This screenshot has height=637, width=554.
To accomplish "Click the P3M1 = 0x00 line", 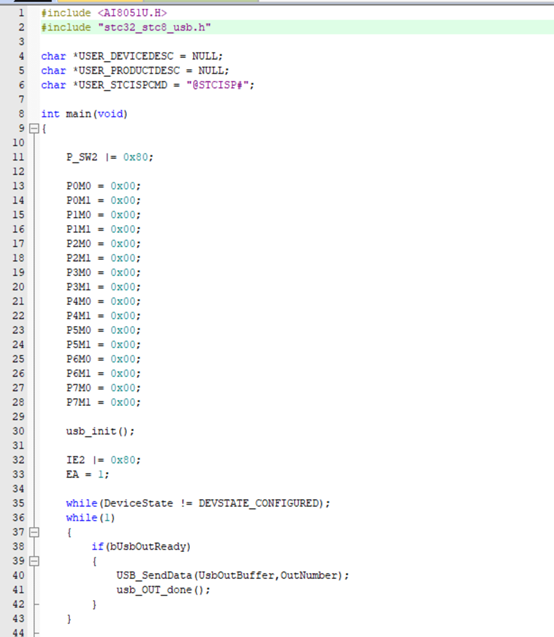I will coord(104,287).
